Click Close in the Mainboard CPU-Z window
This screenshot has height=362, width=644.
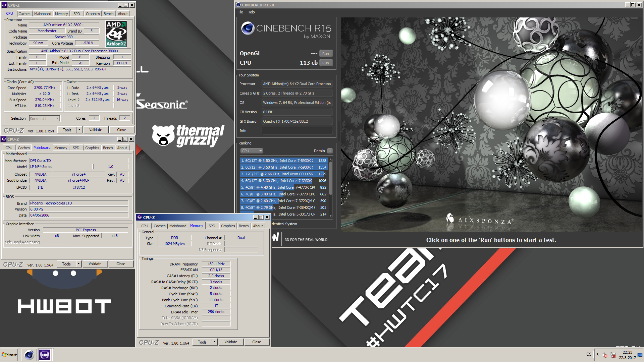tap(121, 264)
